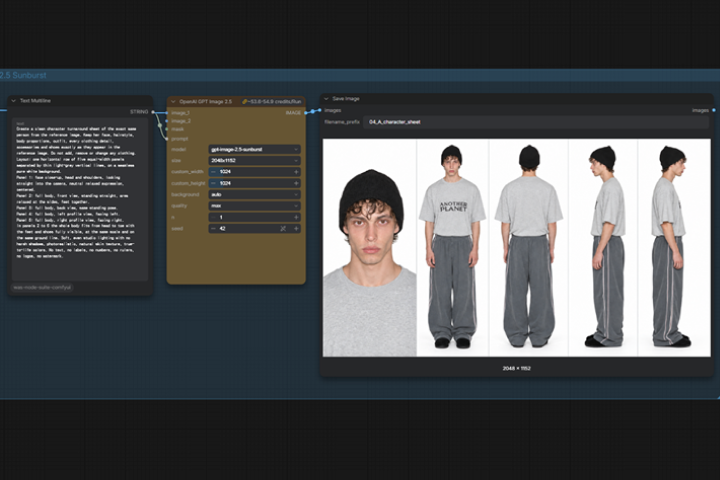Image resolution: width=720 pixels, height=480 pixels.
Task: Open the model dropdown gpt-image-2.5-sunburst
Action: (254, 149)
